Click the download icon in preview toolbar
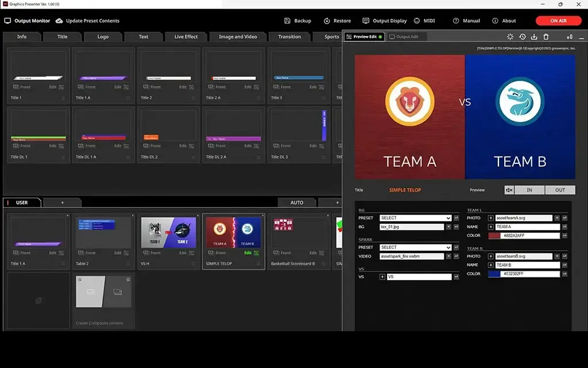This screenshot has height=368, width=588. (x=534, y=37)
